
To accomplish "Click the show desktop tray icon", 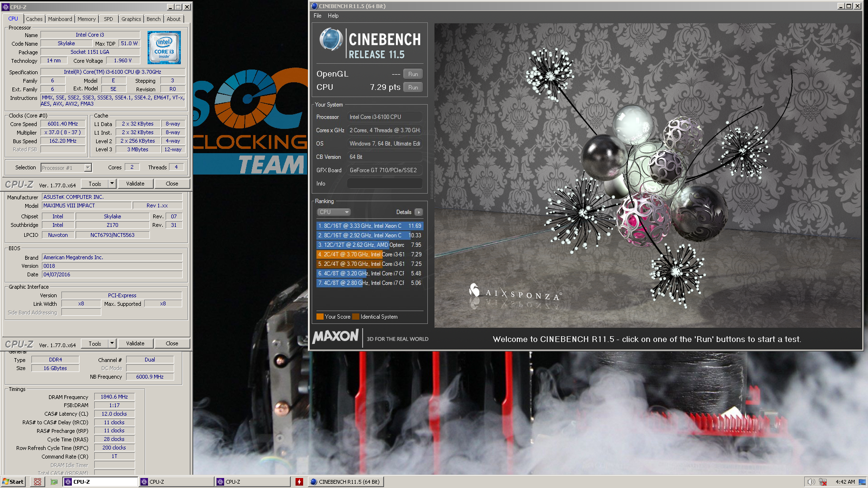I will [x=862, y=482].
